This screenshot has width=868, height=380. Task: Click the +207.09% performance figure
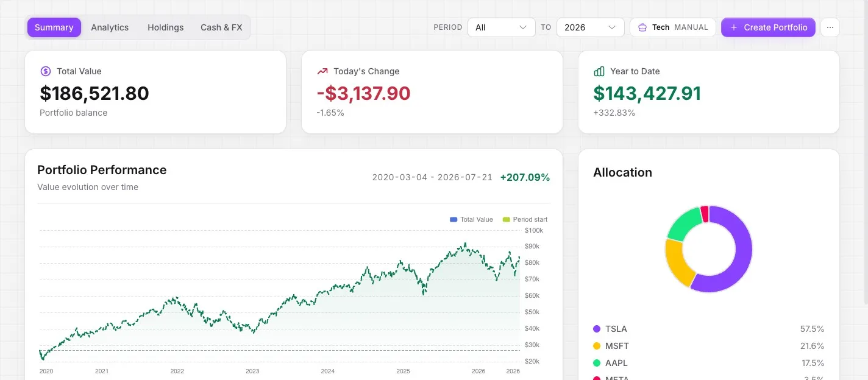[x=525, y=177]
